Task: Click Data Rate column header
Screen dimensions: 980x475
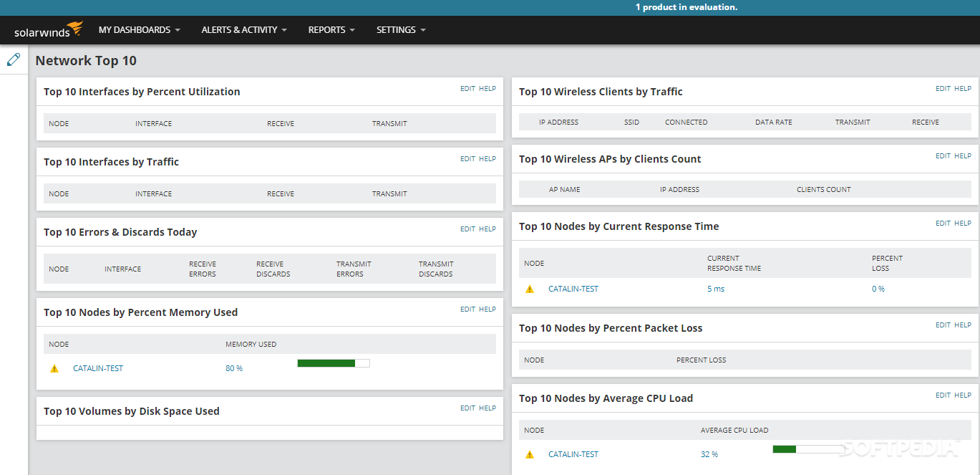Action: [774, 123]
